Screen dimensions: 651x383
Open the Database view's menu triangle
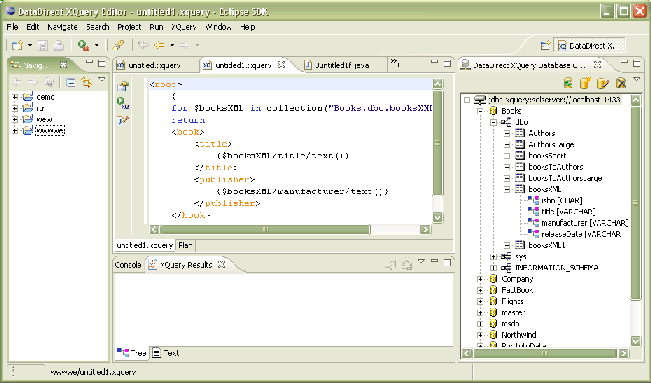pos(636,79)
